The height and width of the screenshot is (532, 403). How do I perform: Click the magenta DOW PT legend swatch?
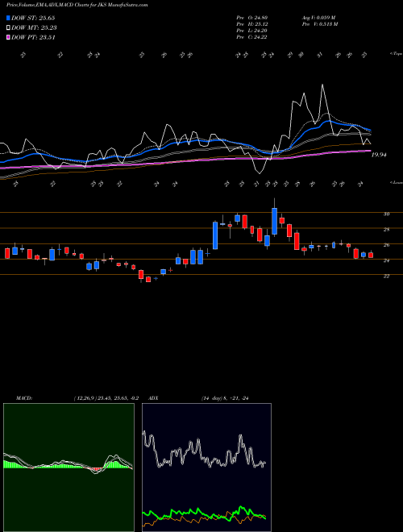point(8,37)
